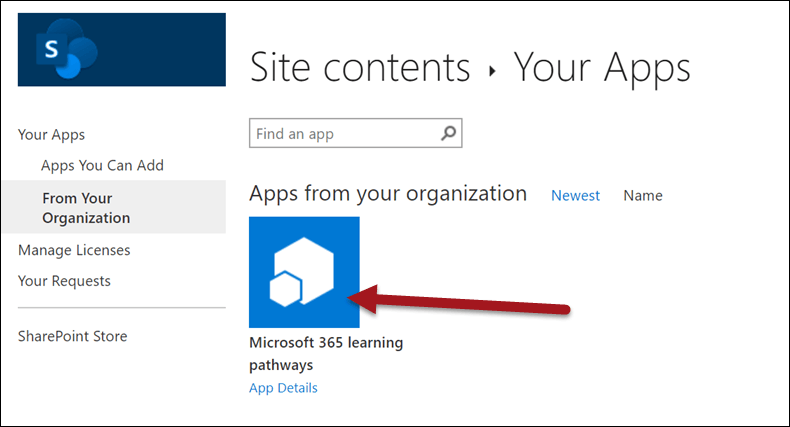
Task: Open App Details link
Action: [x=283, y=388]
